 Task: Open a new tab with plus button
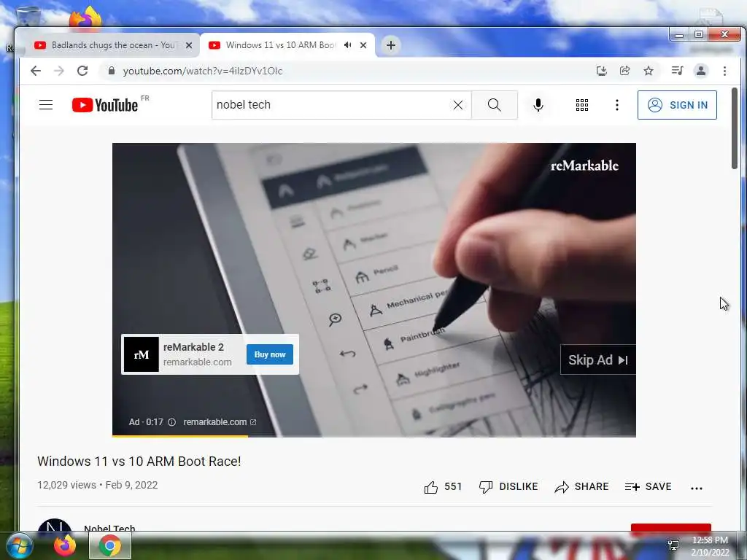tap(391, 45)
